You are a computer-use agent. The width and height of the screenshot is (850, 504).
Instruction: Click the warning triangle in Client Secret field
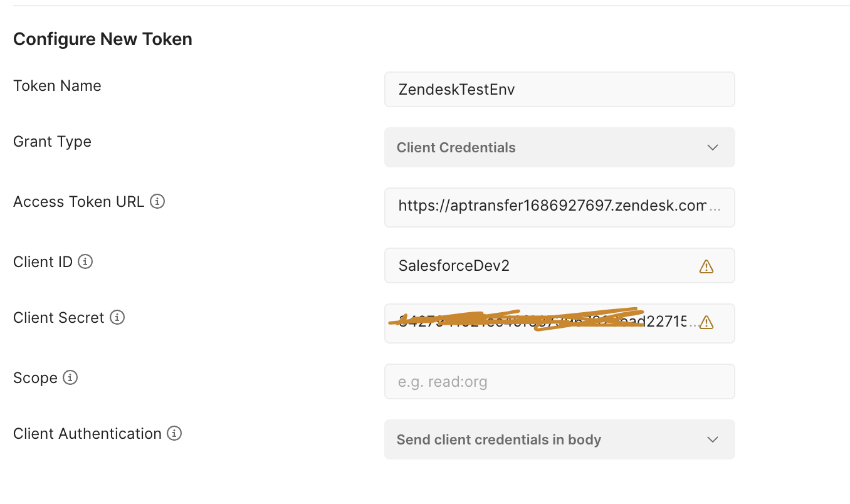[x=706, y=322]
